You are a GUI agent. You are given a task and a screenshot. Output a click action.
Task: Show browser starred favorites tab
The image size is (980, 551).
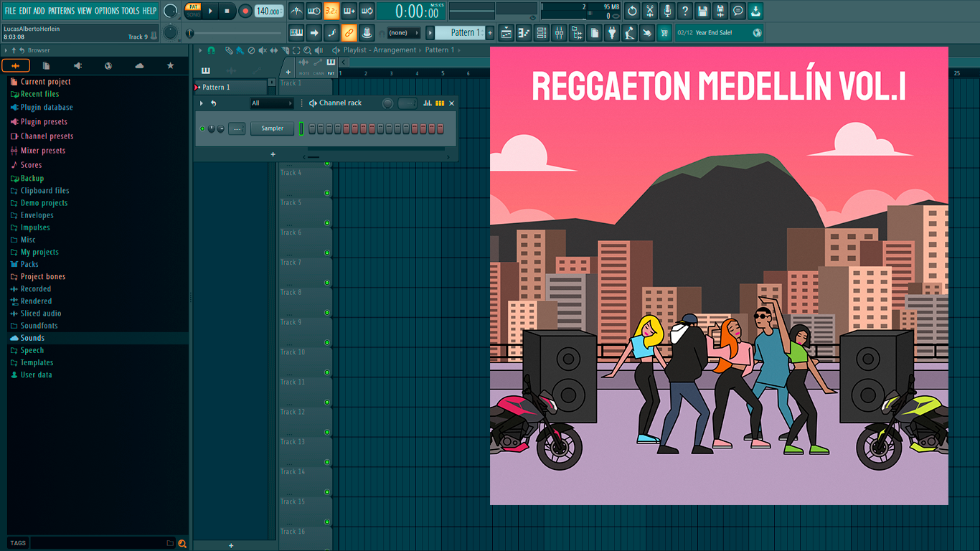tap(170, 66)
